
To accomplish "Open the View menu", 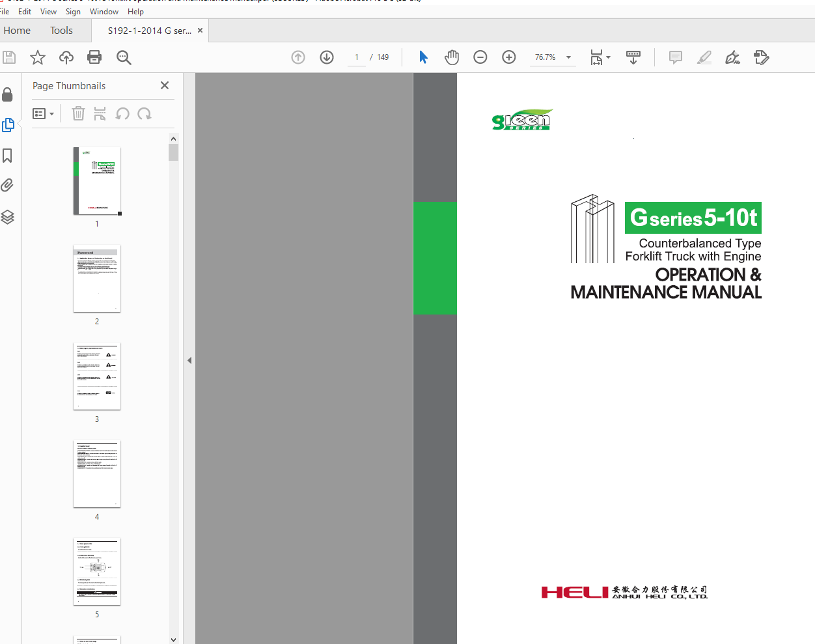I will pos(48,12).
